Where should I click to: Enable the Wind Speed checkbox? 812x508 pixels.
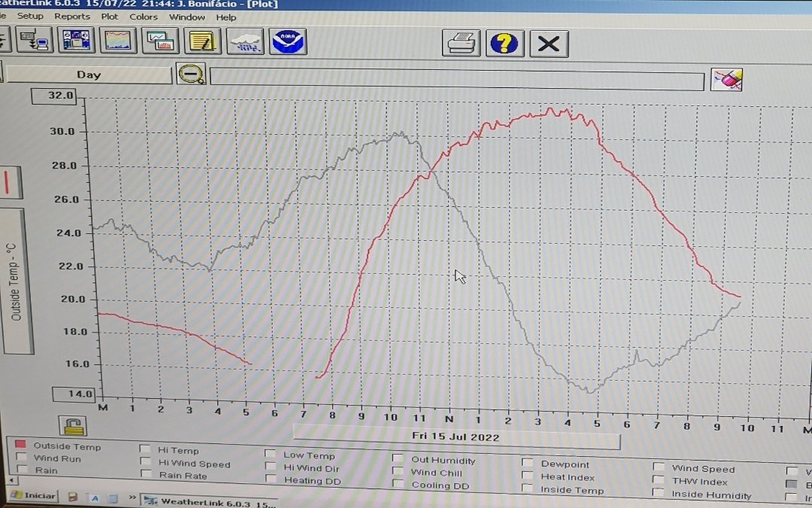(658, 467)
